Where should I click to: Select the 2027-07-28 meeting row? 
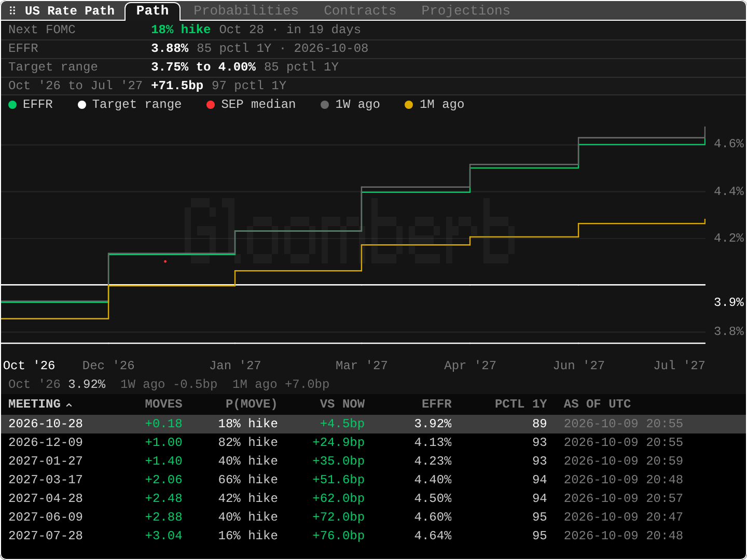click(374, 536)
